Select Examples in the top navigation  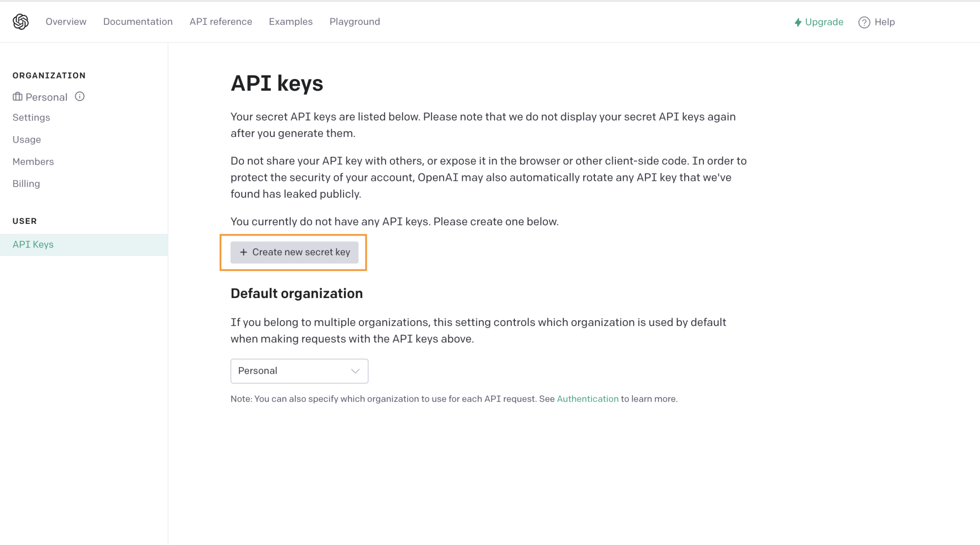(x=290, y=22)
